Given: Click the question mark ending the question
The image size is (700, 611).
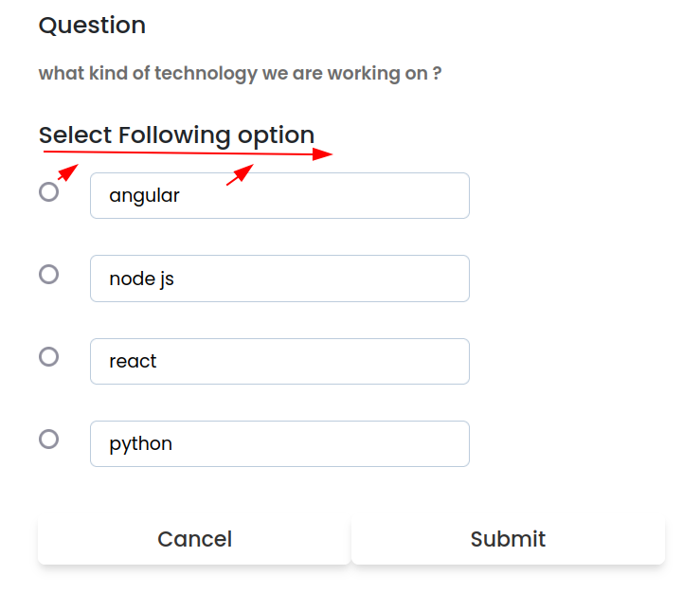Looking at the screenshot, I should (x=437, y=74).
